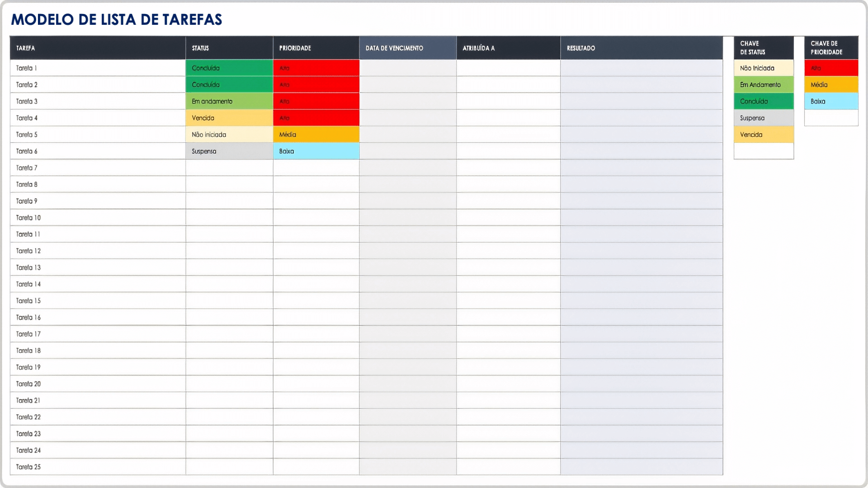Select the Tarefa 18 cell
Viewport: 868px width, 488px height.
click(x=98, y=350)
